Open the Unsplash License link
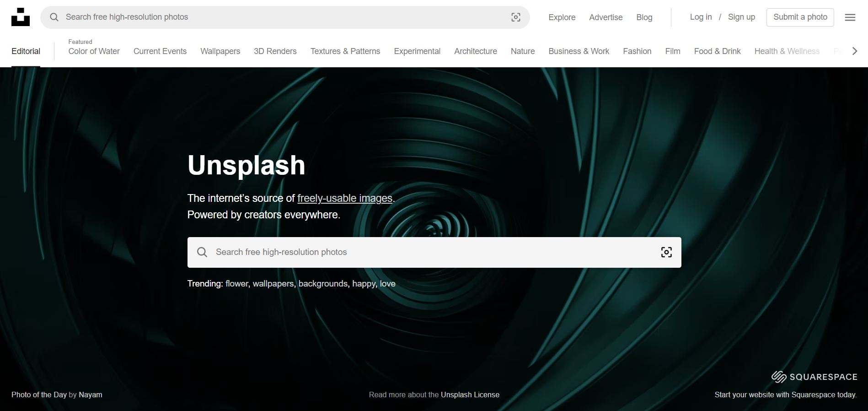 (470, 395)
